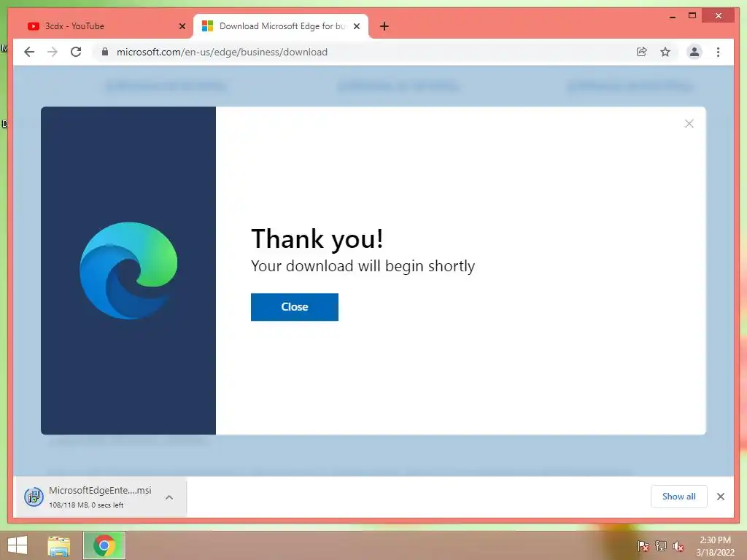Minimize the Chrome window

click(x=672, y=16)
